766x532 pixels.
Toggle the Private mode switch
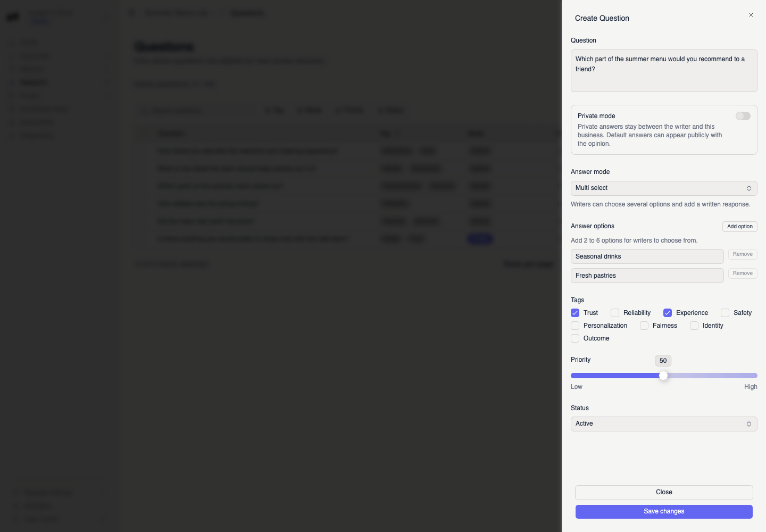[743, 116]
